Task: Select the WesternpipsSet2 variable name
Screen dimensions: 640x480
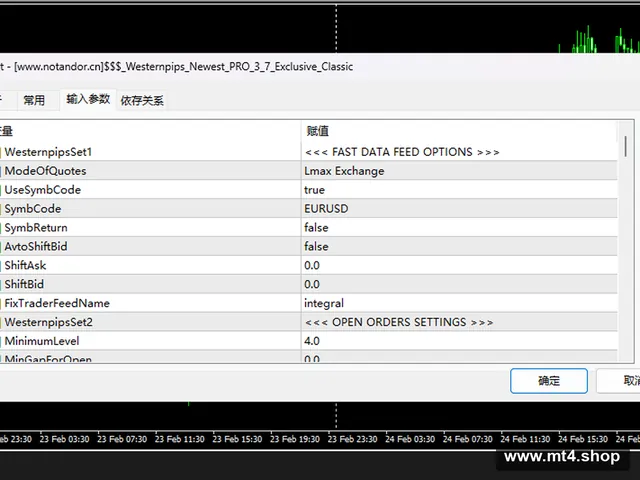Action: (x=49, y=322)
